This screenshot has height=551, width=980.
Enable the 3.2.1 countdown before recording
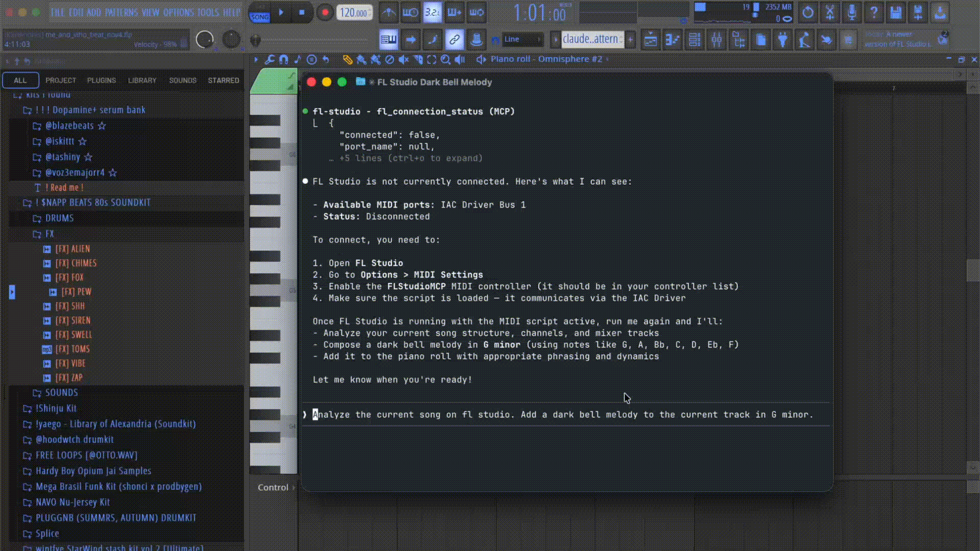pos(432,12)
